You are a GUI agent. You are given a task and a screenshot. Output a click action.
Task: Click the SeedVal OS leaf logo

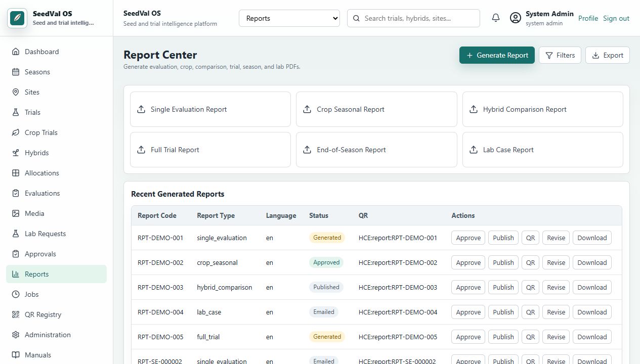click(17, 18)
